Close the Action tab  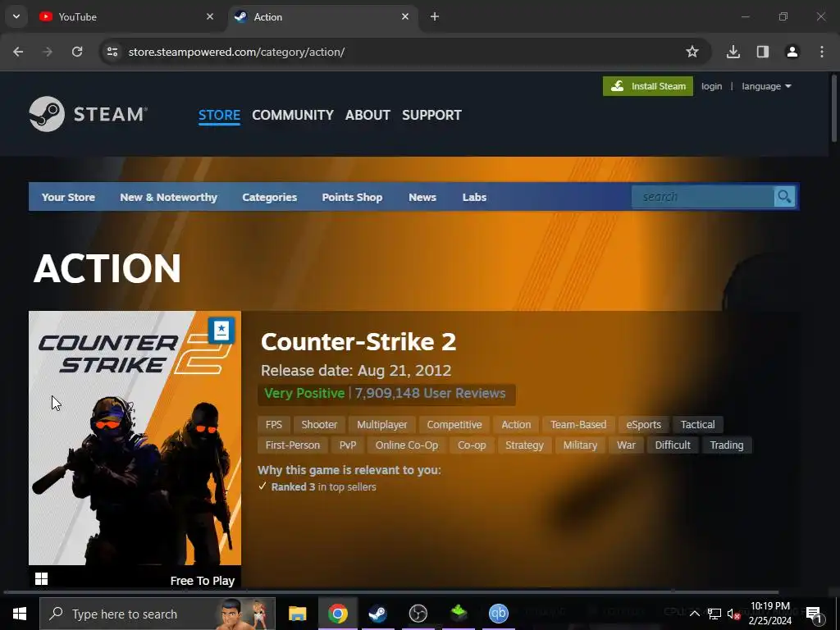coord(405,16)
